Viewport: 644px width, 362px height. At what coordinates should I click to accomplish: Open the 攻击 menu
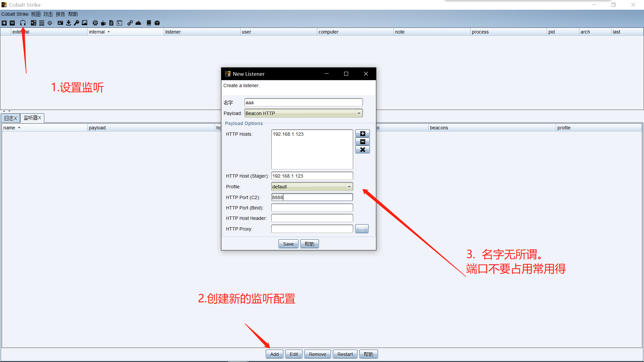coord(48,14)
